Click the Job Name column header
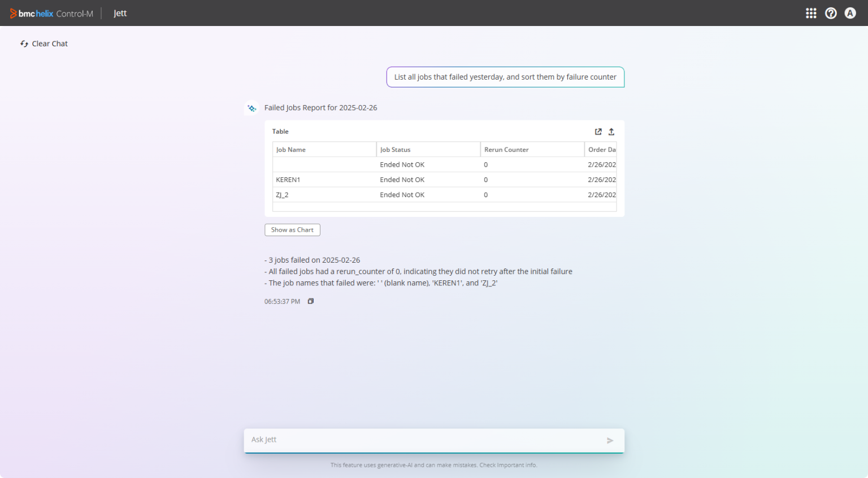 point(290,149)
